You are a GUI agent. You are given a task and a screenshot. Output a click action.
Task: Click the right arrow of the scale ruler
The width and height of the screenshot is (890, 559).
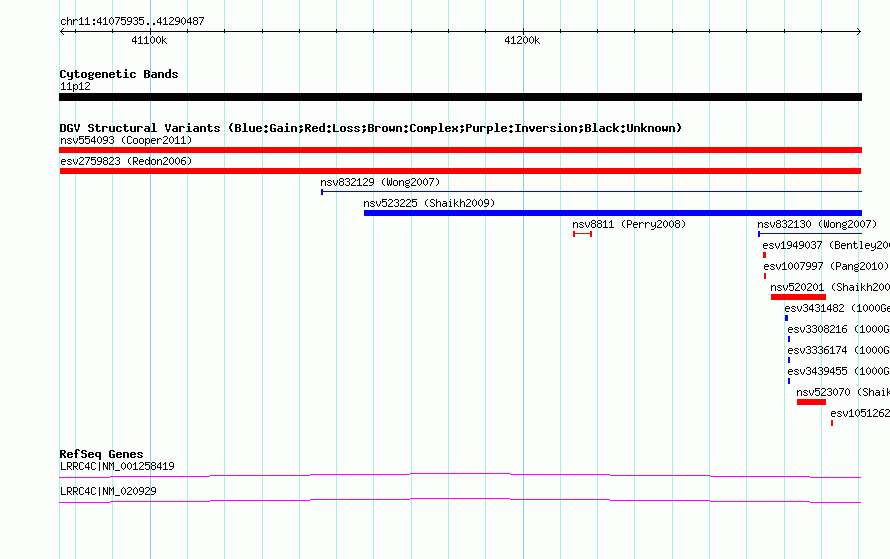point(859,32)
